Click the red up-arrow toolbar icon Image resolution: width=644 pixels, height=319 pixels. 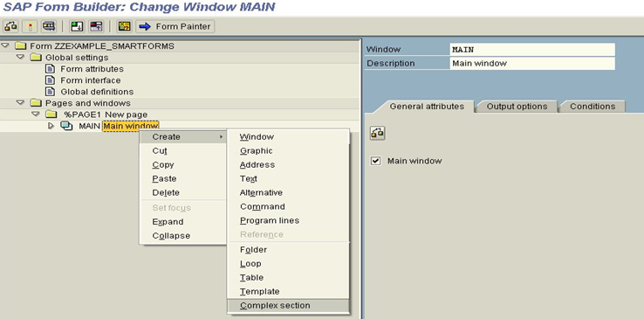click(x=96, y=26)
